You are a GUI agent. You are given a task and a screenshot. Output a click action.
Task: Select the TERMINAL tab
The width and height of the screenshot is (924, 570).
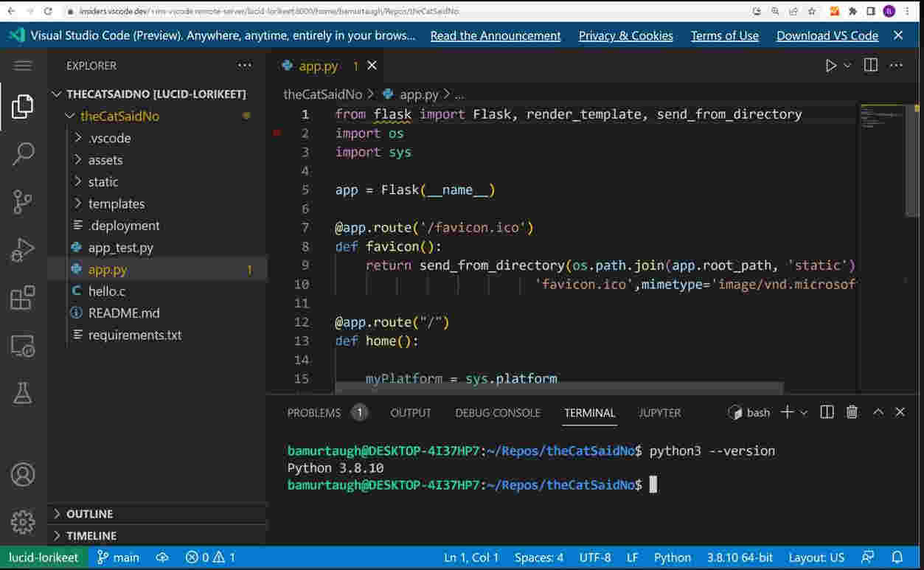(x=590, y=413)
